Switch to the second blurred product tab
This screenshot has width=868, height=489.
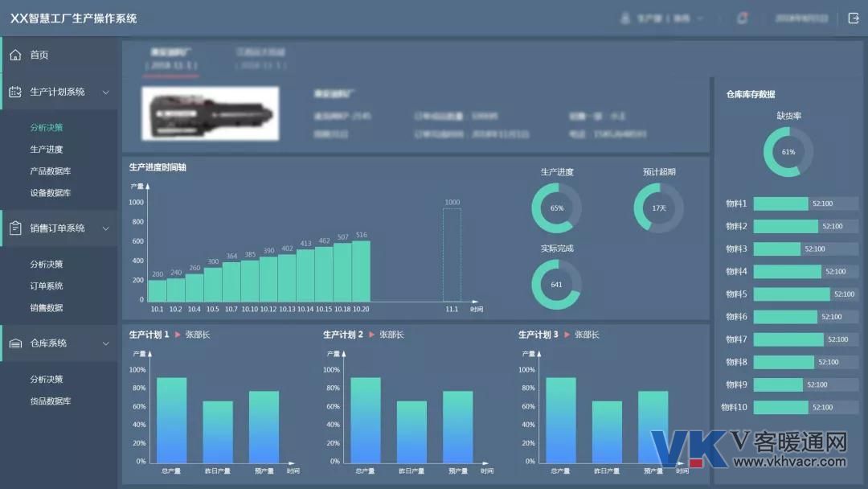tap(260, 58)
